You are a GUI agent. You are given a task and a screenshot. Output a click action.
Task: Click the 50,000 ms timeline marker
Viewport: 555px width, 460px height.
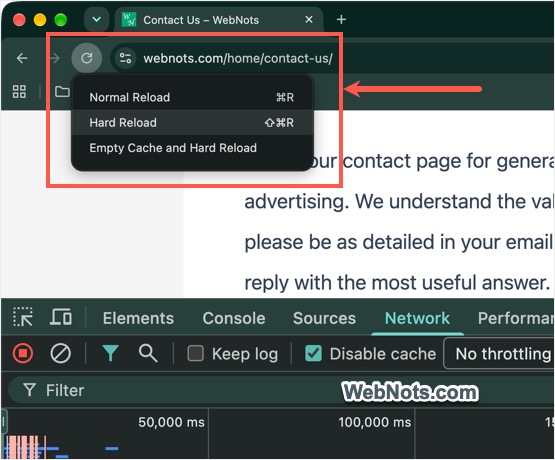(x=171, y=422)
